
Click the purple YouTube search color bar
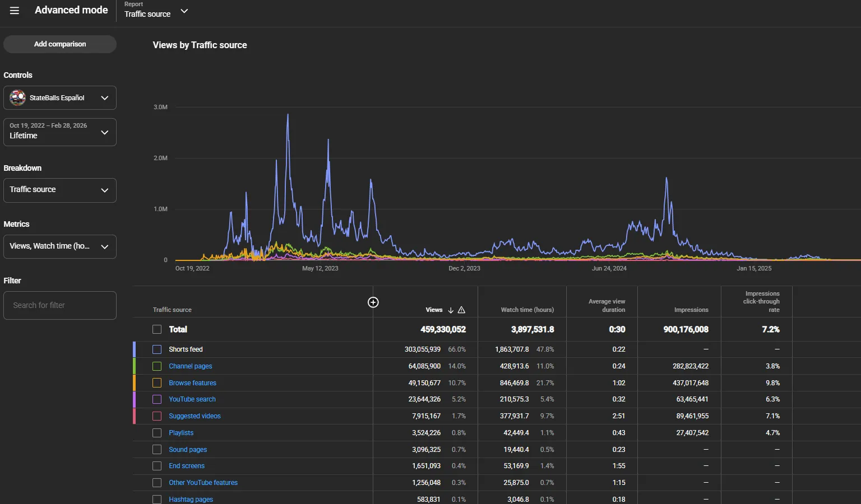click(x=134, y=399)
